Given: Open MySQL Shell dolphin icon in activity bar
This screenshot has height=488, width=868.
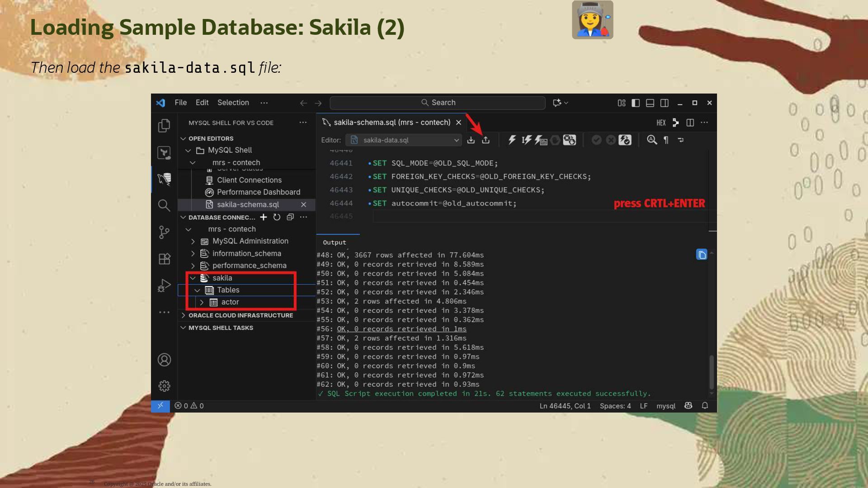Looking at the screenshot, I should [164, 179].
